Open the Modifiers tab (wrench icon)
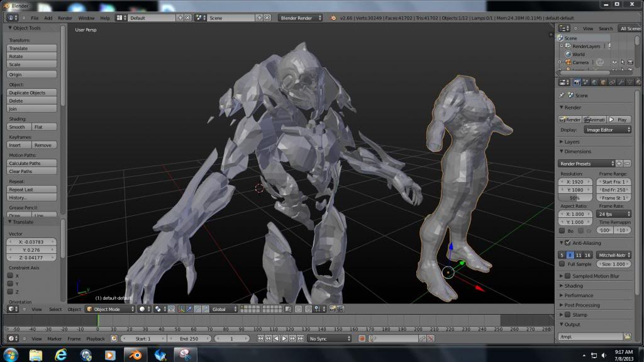 coord(621,82)
